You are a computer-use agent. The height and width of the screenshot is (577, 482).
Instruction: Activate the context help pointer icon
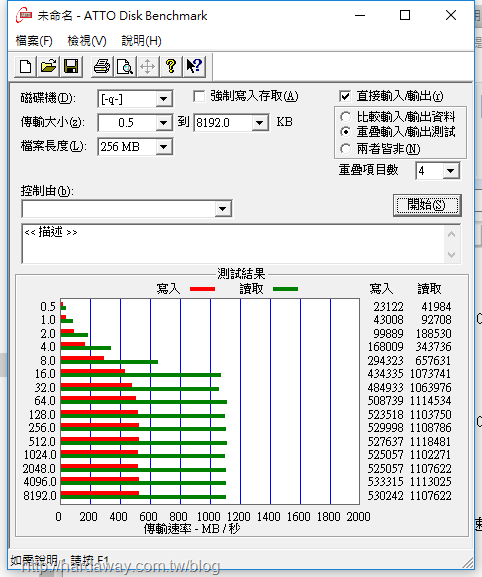(194, 67)
